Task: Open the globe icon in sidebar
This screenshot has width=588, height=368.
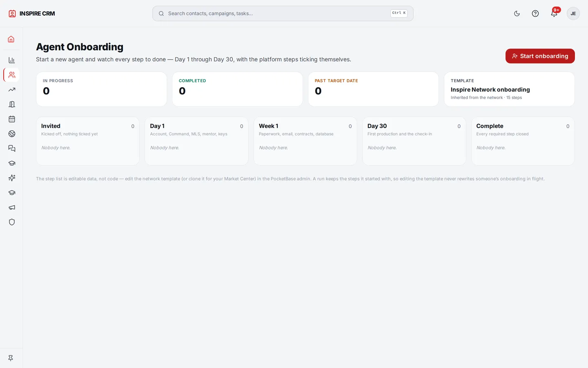Action: click(x=11, y=134)
